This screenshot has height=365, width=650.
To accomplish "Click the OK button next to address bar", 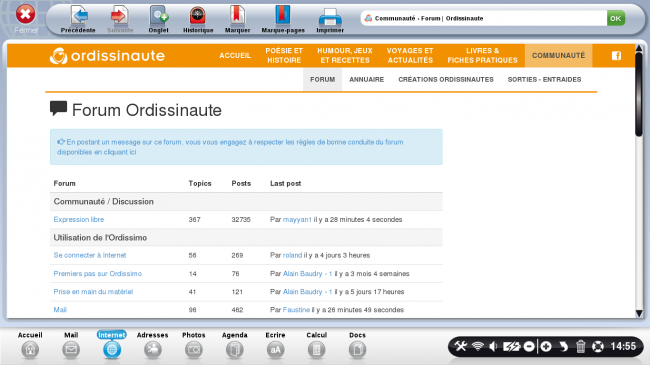I will coord(616,18).
